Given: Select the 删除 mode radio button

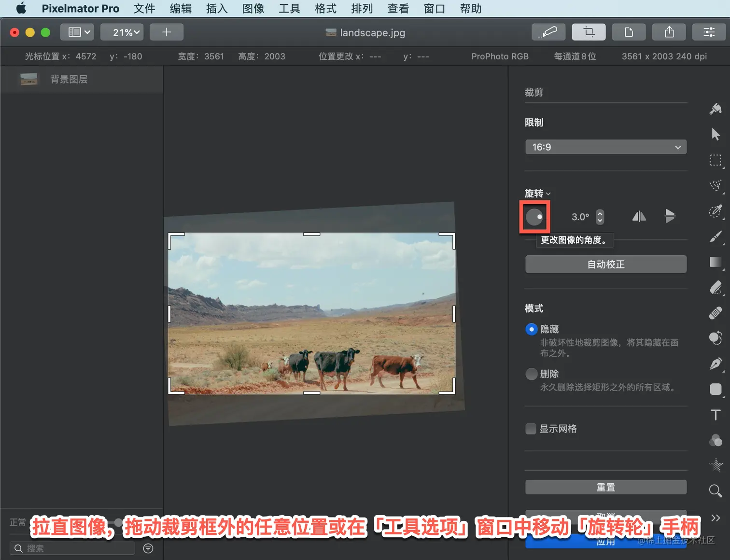Looking at the screenshot, I should 531,374.
